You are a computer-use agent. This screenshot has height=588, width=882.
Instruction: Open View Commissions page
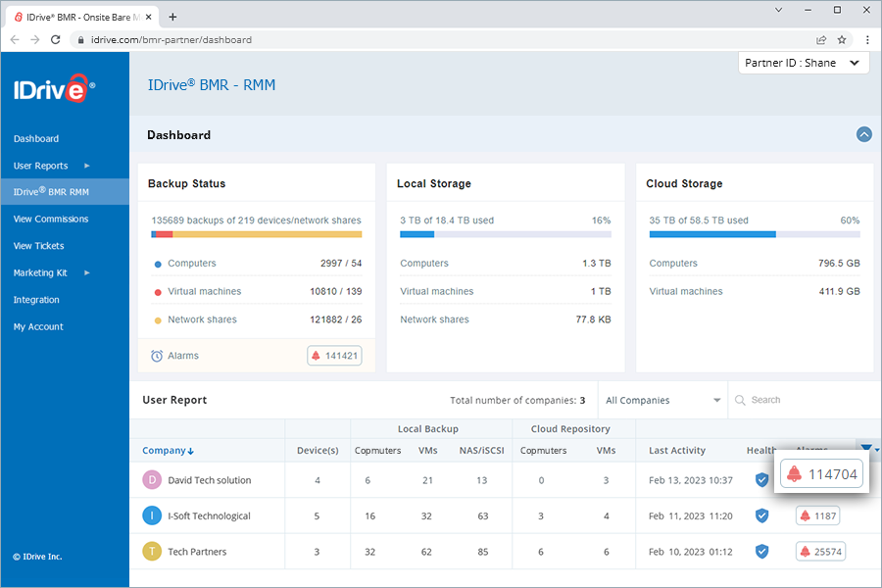pyautogui.click(x=51, y=219)
